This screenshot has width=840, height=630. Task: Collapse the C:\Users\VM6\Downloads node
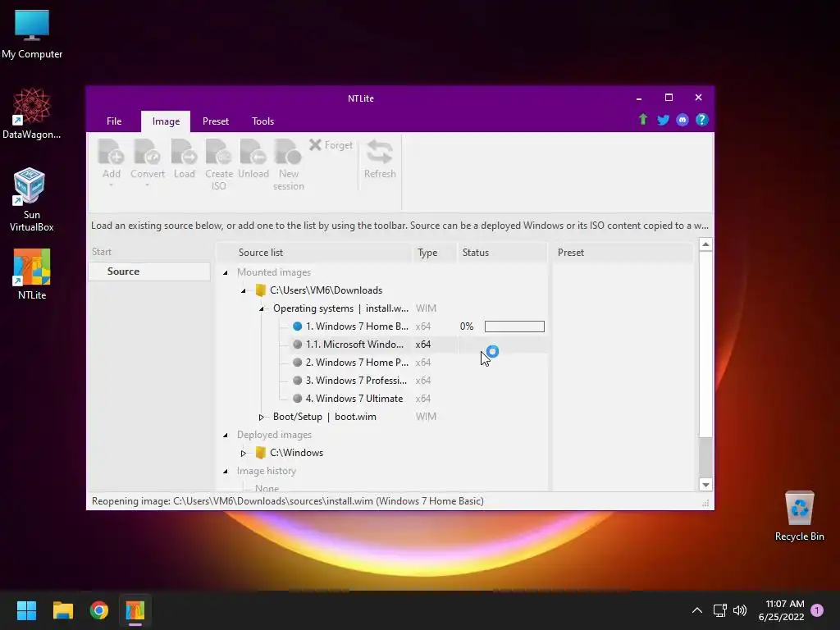pyautogui.click(x=243, y=291)
